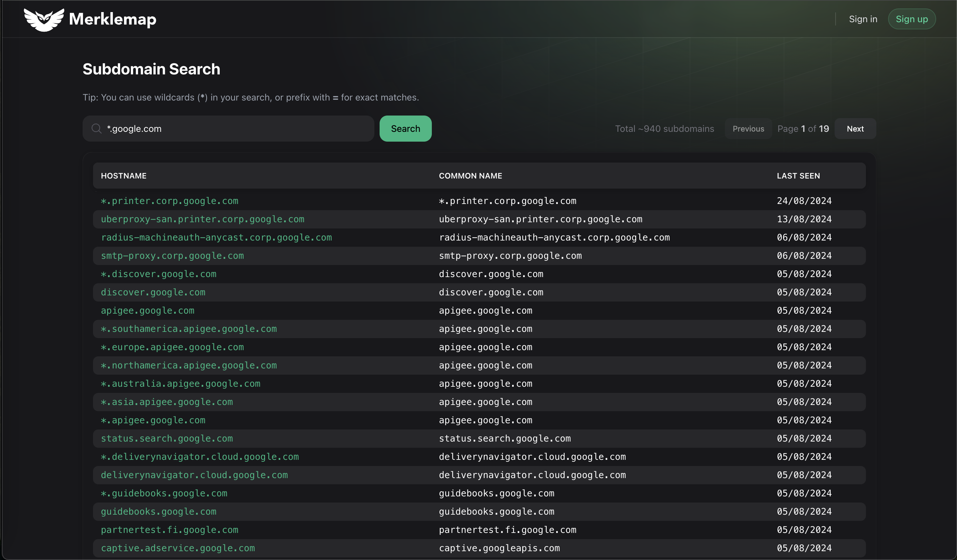Image resolution: width=957 pixels, height=560 pixels.
Task: Click last seen date for captive.adservice.google.com
Action: 804,548
